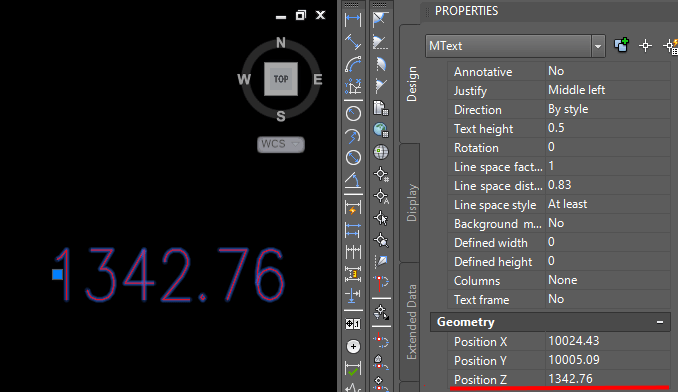The height and width of the screenshot is (392, 678).
Task: Click N on the ViewCube compass
Action: (x=281, y=42)
